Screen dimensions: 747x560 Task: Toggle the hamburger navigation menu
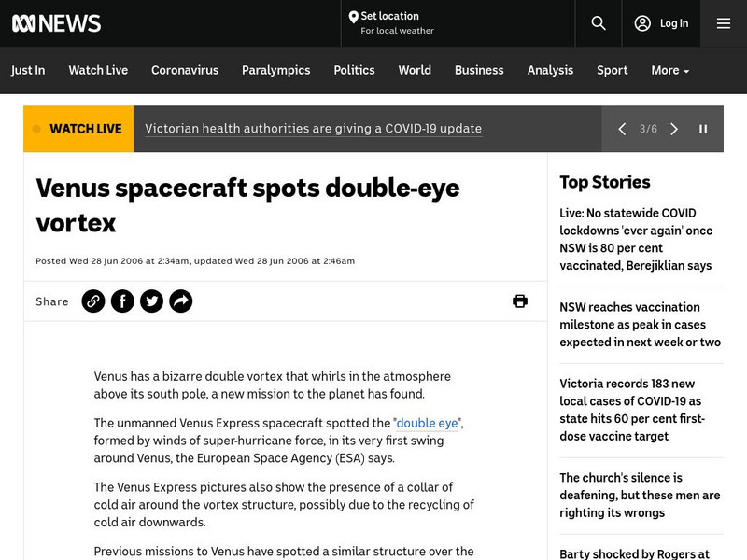point(724,23)
